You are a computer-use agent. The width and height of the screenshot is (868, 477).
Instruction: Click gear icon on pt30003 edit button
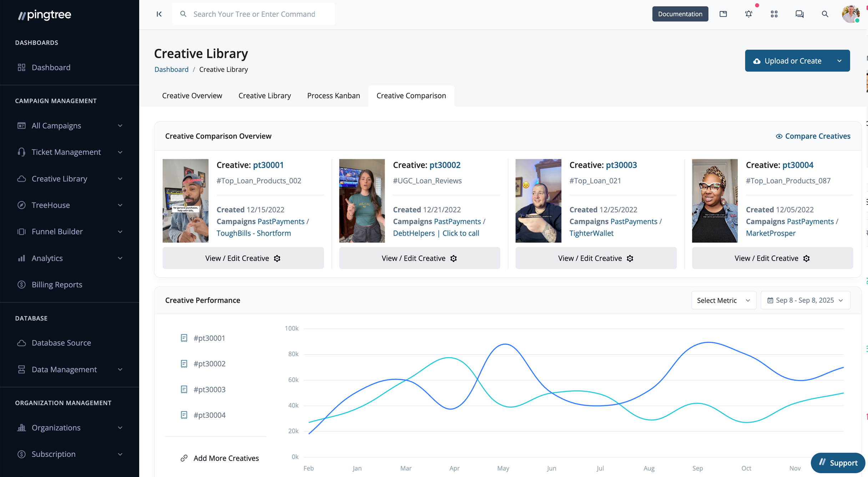click(630, 258)
